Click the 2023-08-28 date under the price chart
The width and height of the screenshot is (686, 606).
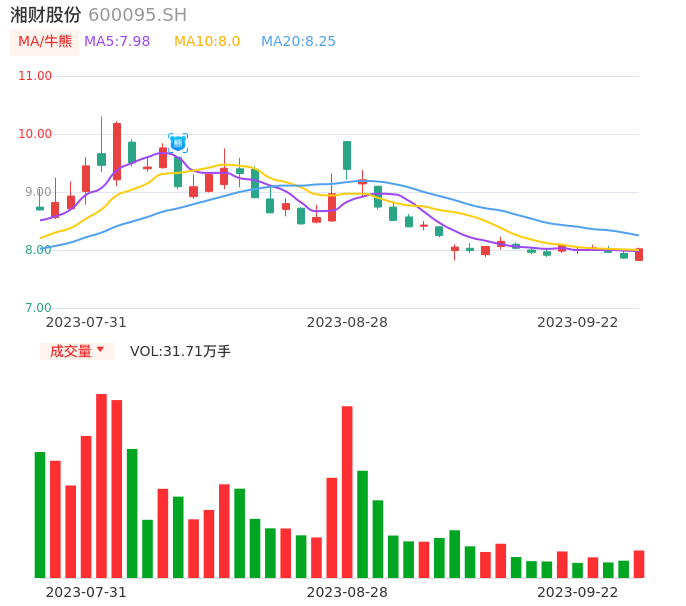coord(347,322)
